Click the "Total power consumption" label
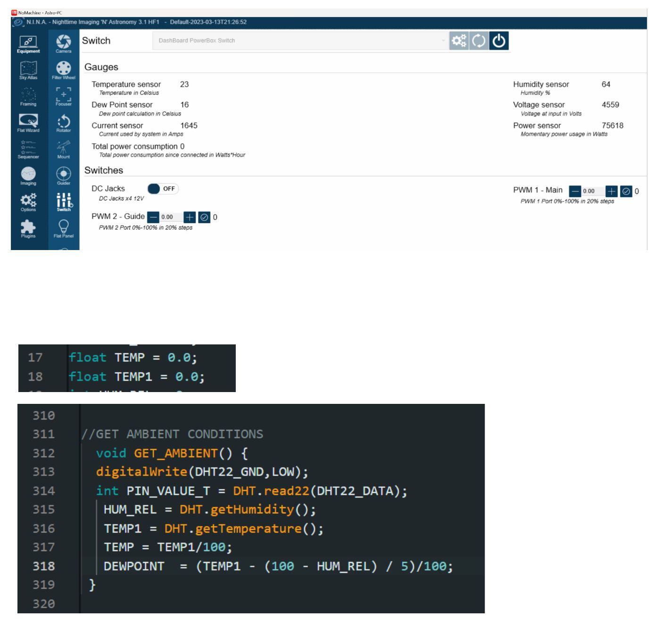Screen dimensions: 662x644 coord(134,146)
